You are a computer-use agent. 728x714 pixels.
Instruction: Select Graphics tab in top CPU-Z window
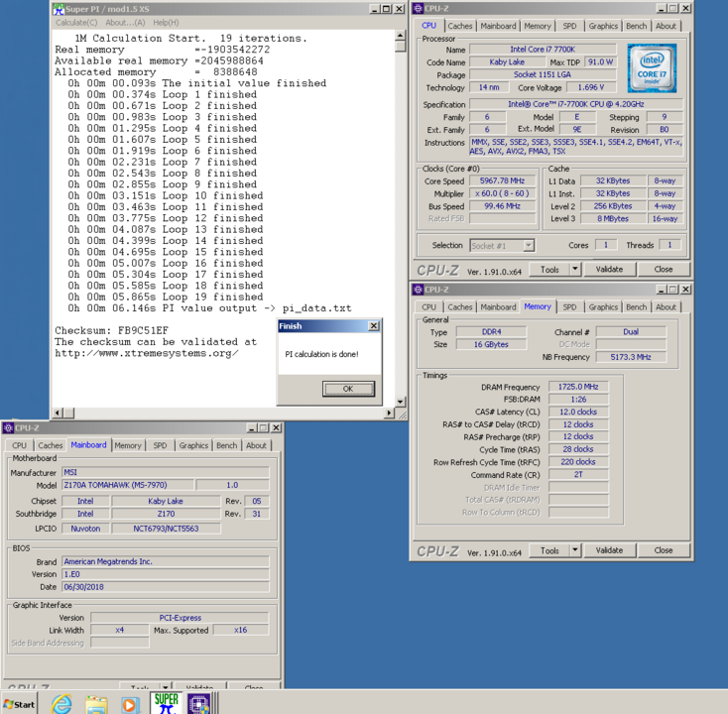tap(603, 26)
